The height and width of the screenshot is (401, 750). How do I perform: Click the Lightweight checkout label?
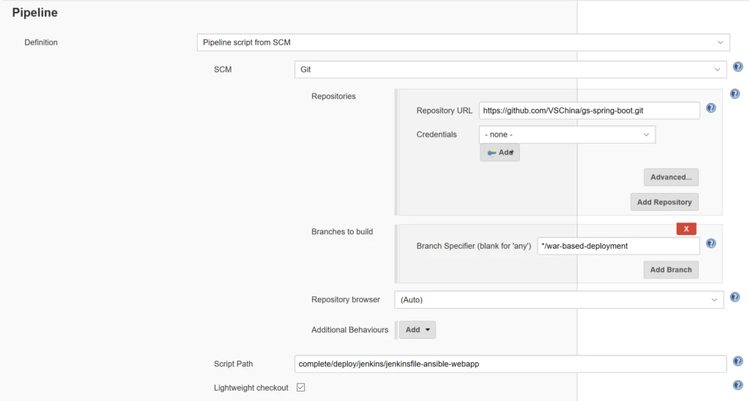coord(251,388)
